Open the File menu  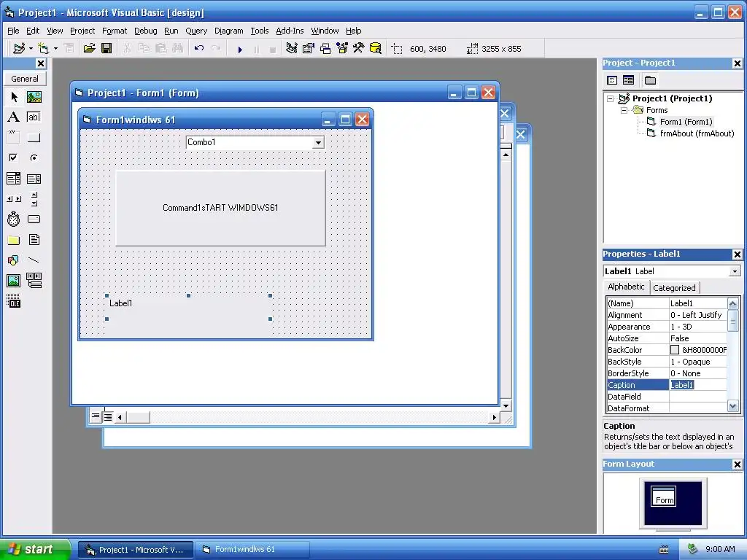[13, 31]
